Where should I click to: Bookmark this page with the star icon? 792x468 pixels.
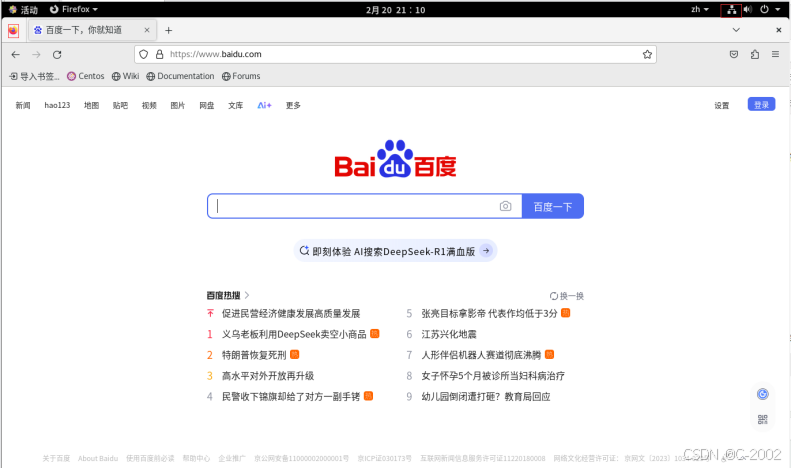point(647,55)
